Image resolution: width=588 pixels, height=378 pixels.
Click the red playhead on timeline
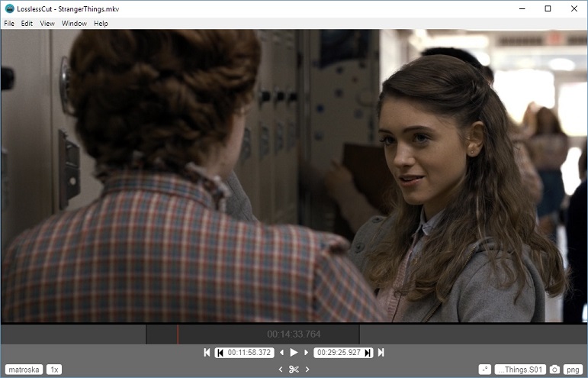click(x=178, y=334)
